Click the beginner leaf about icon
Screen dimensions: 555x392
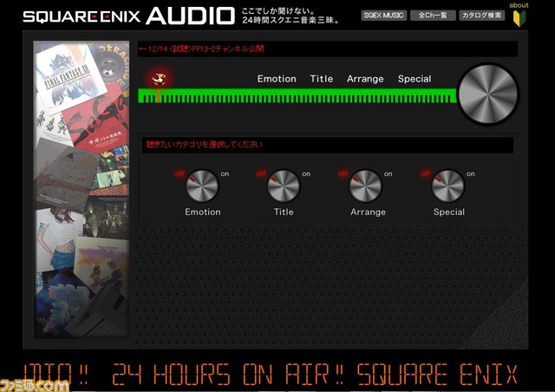(519, 18)
